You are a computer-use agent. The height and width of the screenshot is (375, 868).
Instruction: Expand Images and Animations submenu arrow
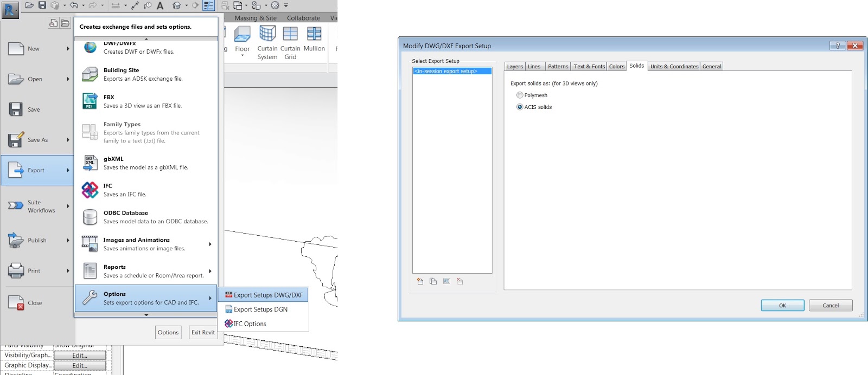(x=210, y=244)
